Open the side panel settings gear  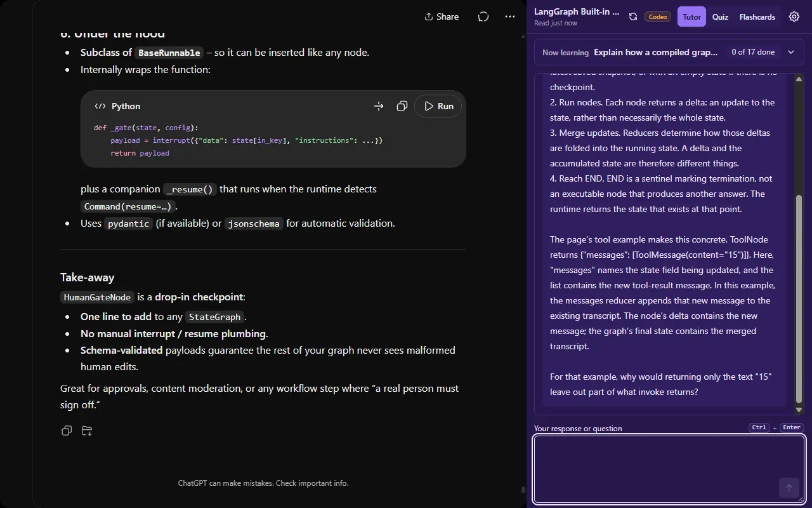point(794,17)
